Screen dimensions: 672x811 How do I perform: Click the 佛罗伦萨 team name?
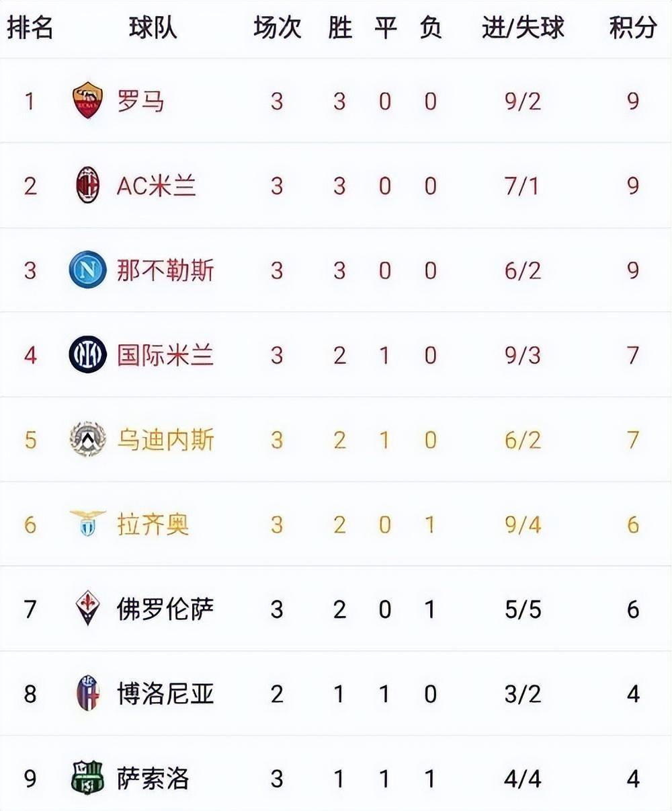coord(165,609)
